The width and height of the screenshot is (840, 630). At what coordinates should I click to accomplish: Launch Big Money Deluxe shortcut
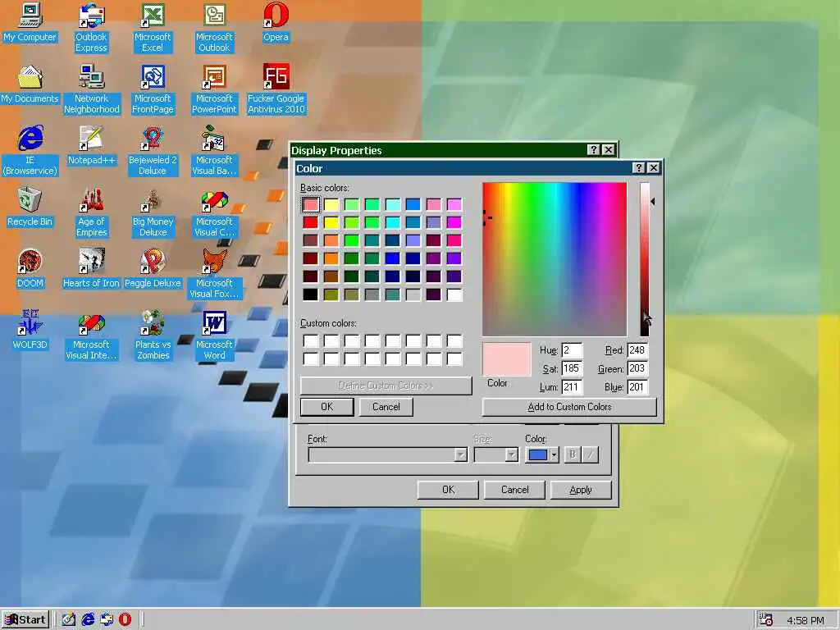pyautogui.click(x=153, y=212)
